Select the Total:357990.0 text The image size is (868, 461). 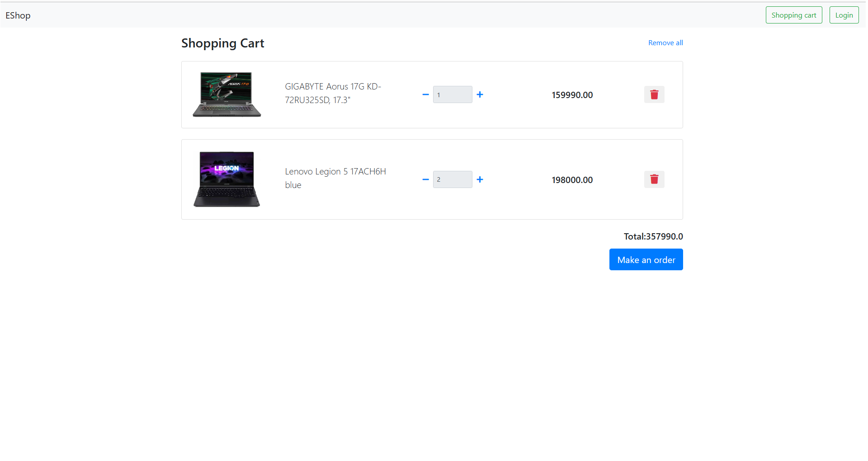[653, 236]
